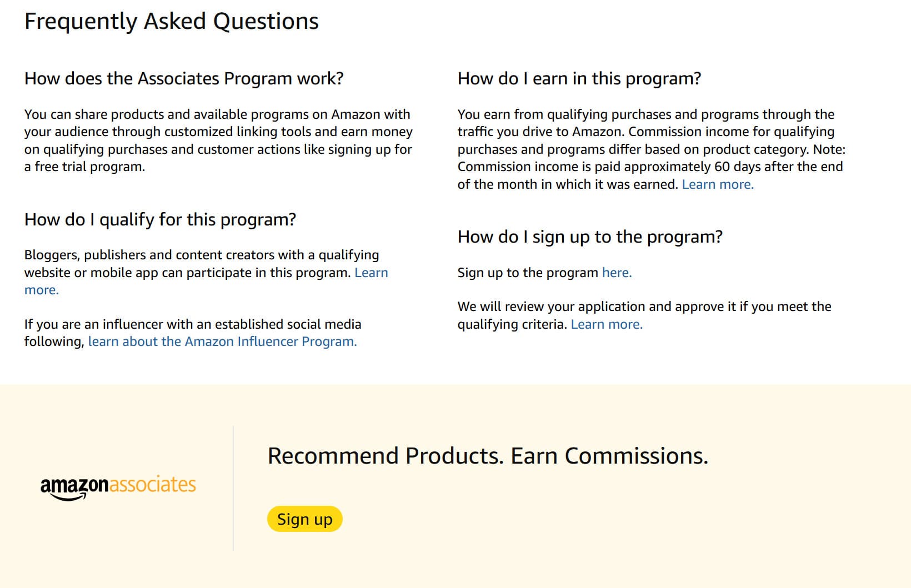The width and height of the screenshot is (911, 588).
Task: Click the 'How does the Associates Program work?' heading
Action: [184, 78]
